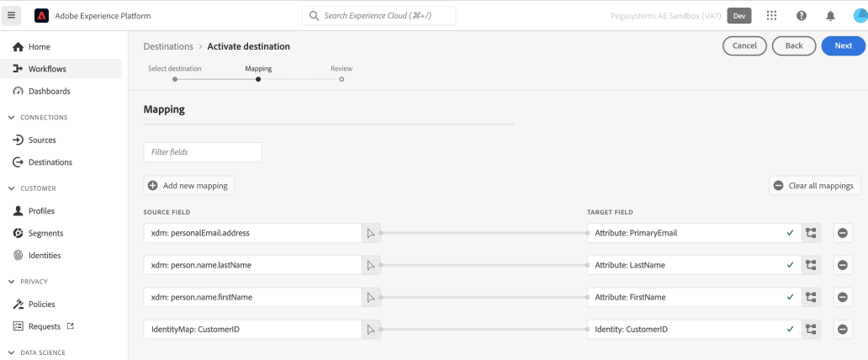The height and width of the screenshot is (360, 868).
Task: Open Workflows in the sidebar
Action: coord(47,69)
